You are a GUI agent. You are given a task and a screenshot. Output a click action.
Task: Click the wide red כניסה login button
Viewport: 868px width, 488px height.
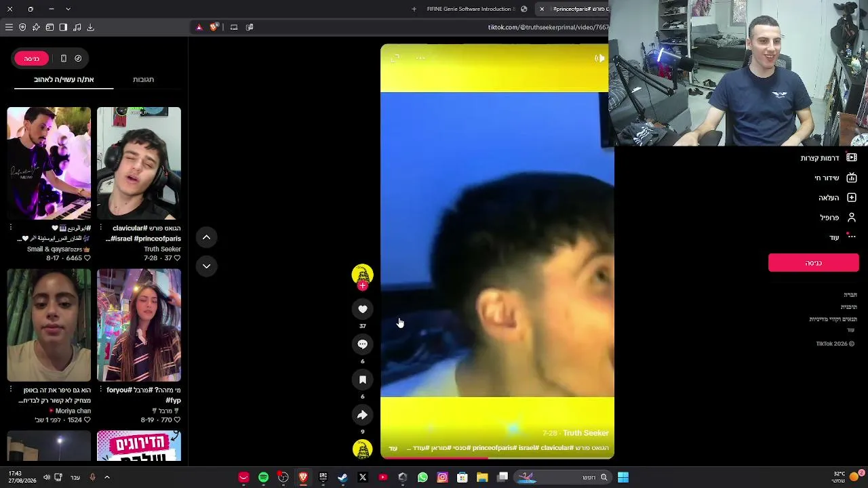point(814,263)
